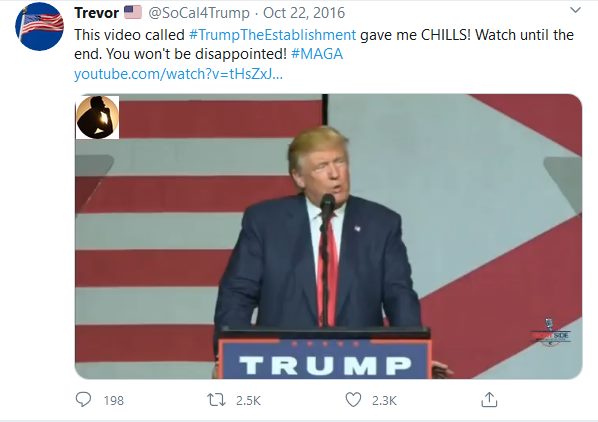
Task: Click the Trevor display name
Action: click(x=96, y=13)
